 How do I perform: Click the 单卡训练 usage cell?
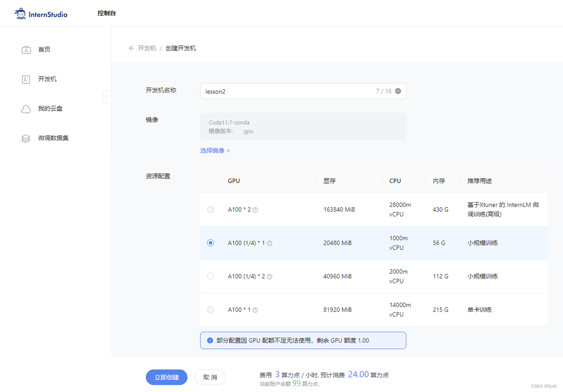[479, 310]
